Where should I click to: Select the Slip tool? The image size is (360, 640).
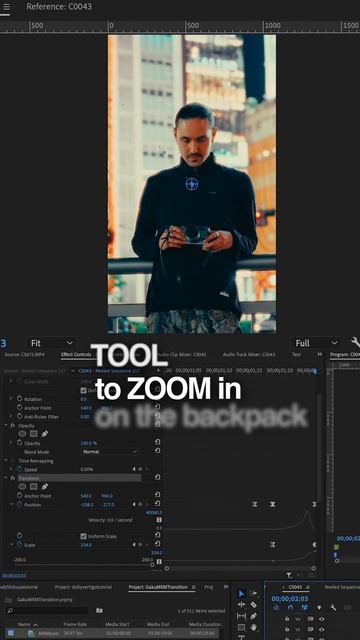click(241, 616)
